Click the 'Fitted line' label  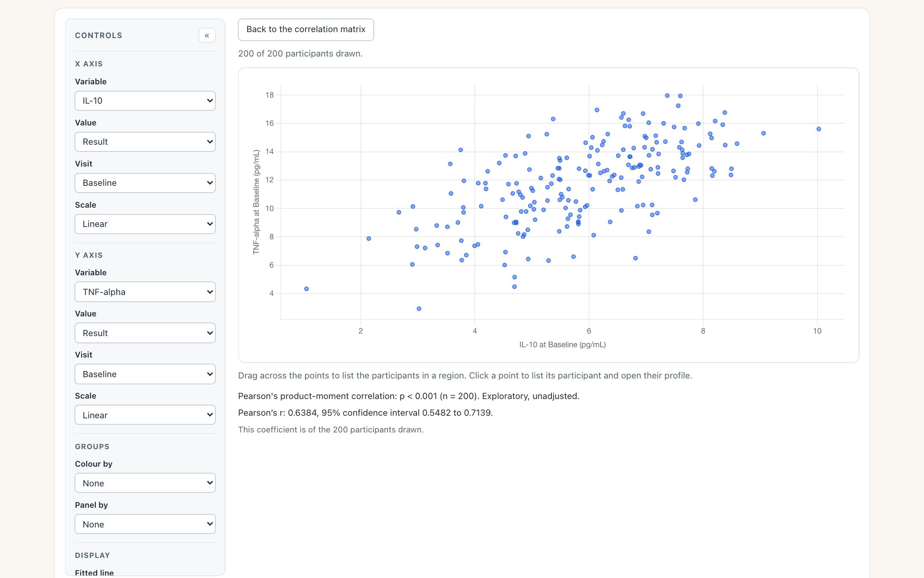click(94, 573)
